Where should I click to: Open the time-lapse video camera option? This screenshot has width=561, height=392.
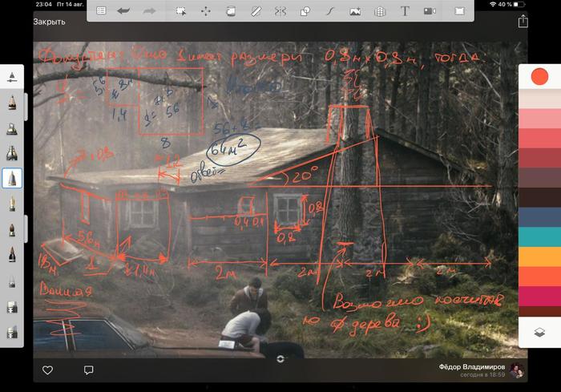point(430,11)
